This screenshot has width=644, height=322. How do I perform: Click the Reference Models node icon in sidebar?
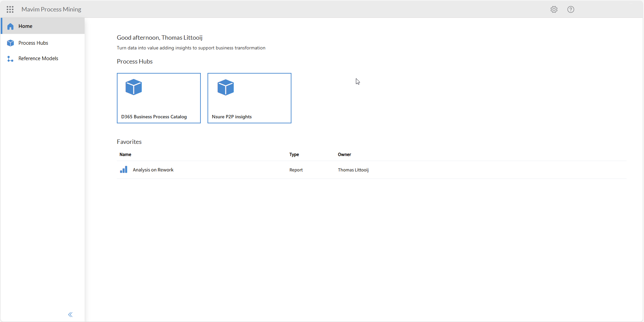(x=10, y=59)
